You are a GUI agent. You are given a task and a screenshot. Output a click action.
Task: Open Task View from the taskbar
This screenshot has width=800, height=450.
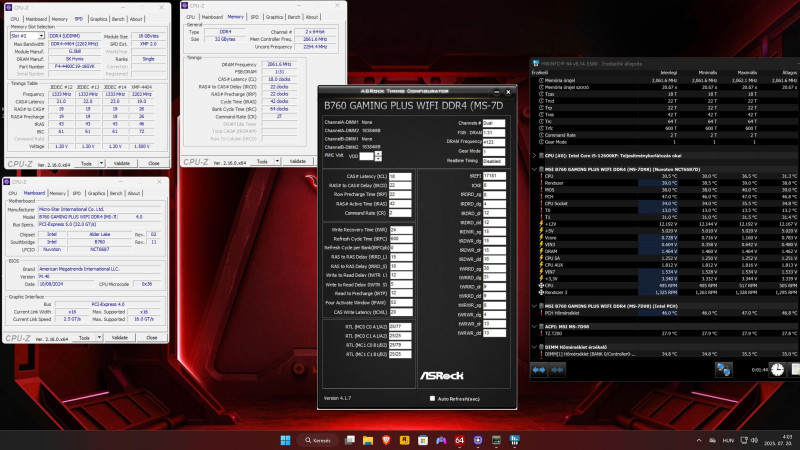(349, 440)
